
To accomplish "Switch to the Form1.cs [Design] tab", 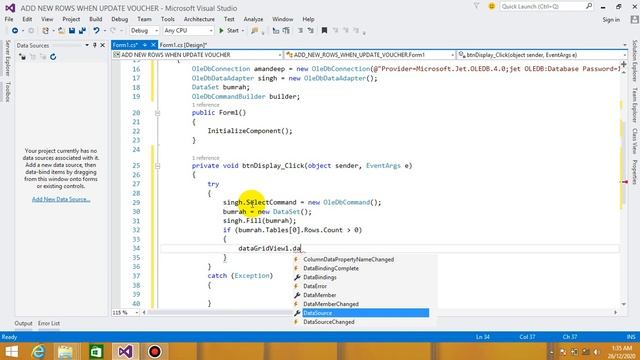I will [183, 45].
